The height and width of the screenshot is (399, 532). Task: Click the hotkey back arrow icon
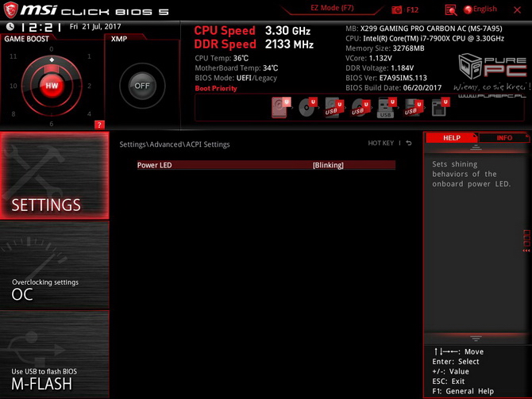coord(409,143)
